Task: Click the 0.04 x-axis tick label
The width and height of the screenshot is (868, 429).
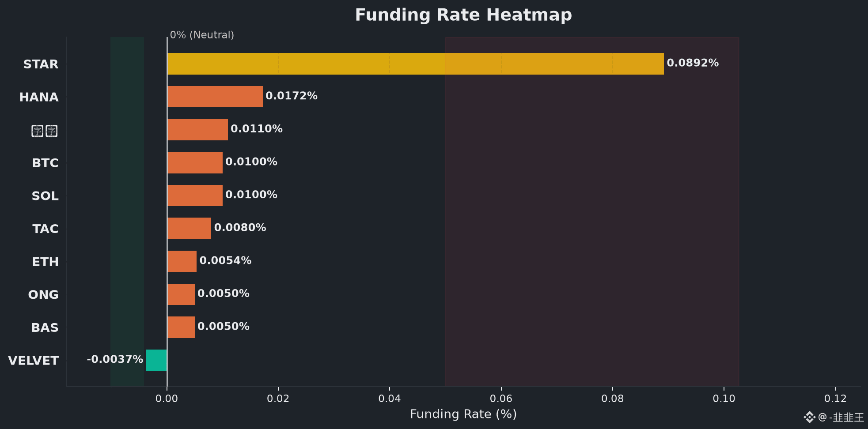Action: click(390, 399)
